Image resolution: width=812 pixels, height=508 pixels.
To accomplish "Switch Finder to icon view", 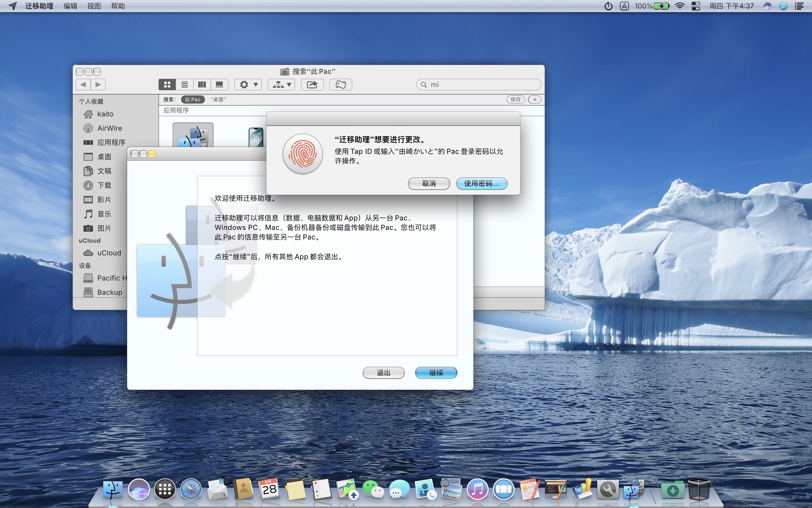I will click(167, 84).
